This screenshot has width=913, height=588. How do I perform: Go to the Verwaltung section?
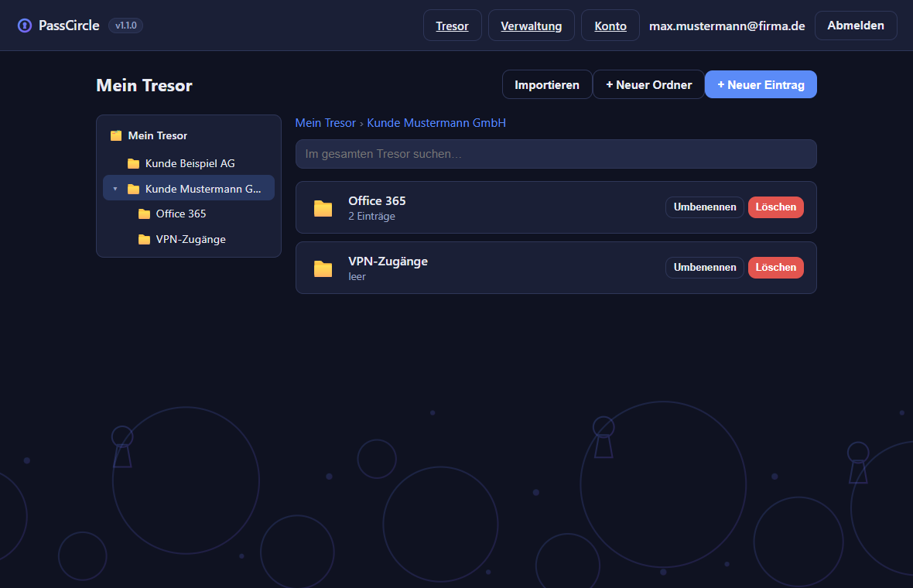tap(531, 26)
